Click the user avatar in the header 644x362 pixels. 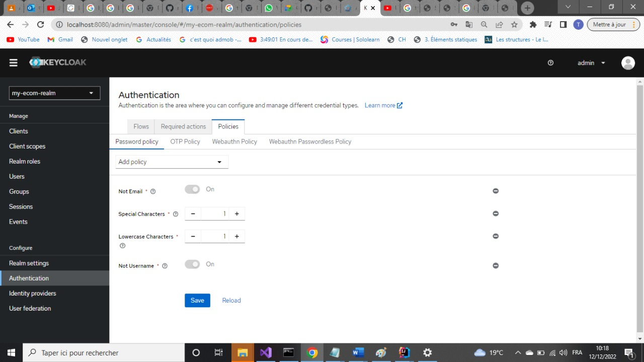pyautogui.click(x=628, y=62)
